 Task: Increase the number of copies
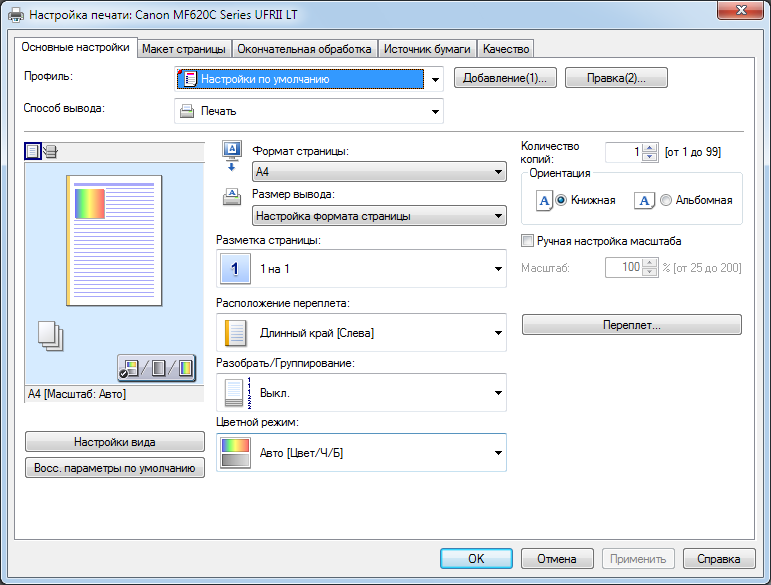pos(650,147)
